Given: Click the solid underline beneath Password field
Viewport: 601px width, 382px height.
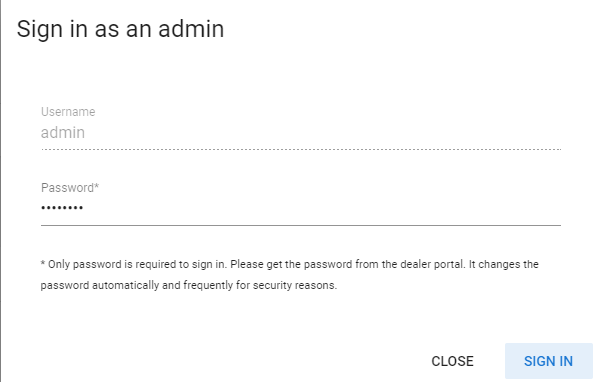Looking at the screenshot, I should click(x=301, y=225).
